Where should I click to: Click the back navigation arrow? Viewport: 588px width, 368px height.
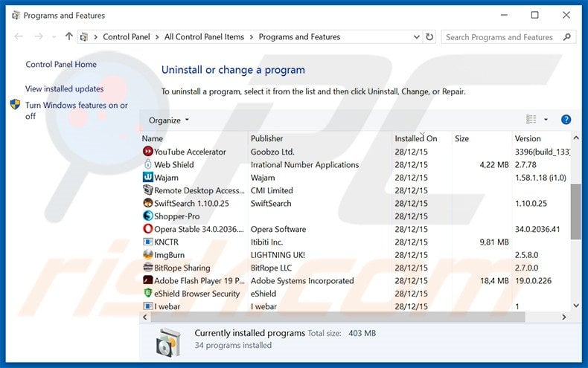19,36
